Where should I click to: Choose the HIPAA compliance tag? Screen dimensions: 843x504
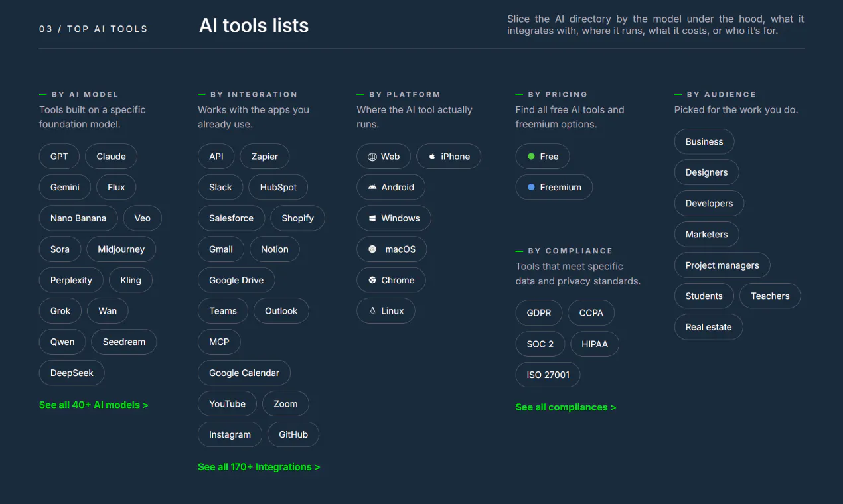[x=595, y=344]
